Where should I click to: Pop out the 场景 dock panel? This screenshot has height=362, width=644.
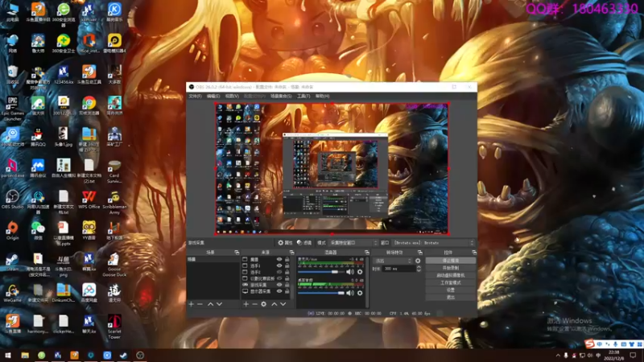click(237, 253)
